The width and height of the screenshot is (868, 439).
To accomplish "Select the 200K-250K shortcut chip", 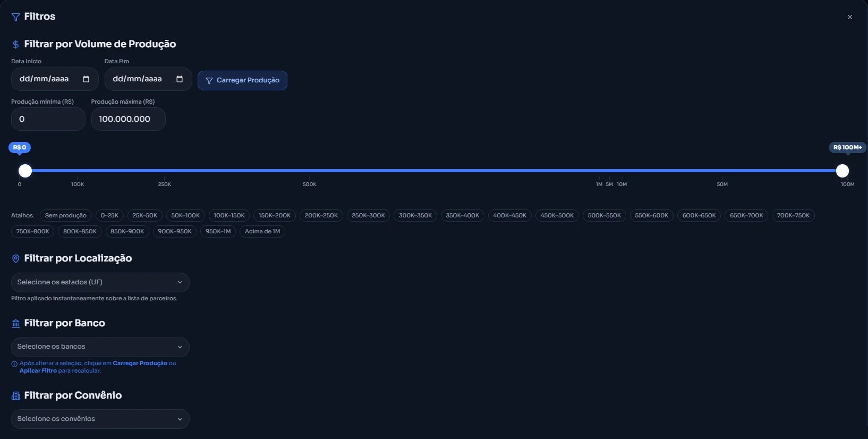I will 321,215.
